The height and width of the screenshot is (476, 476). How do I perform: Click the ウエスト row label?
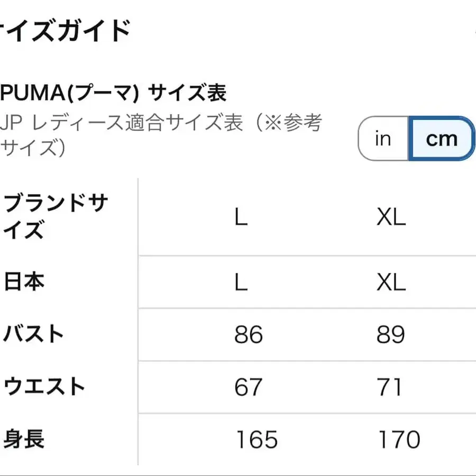(x=45, y=387)
